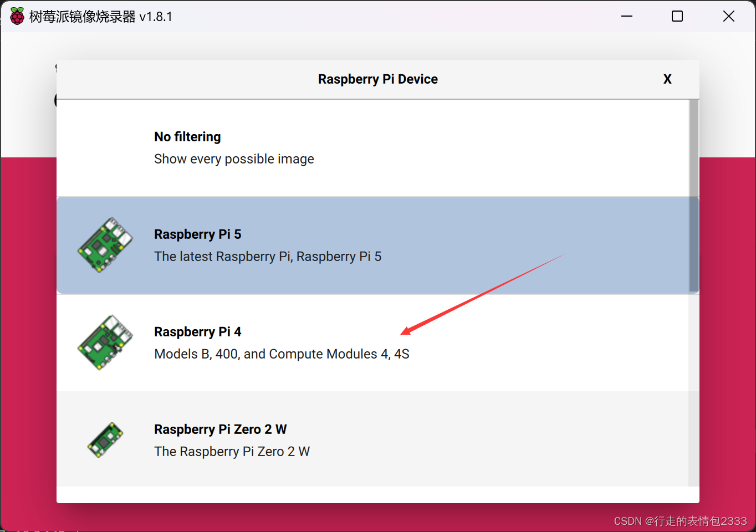Click the raspberry logo in the title bar

coord(17,16)
